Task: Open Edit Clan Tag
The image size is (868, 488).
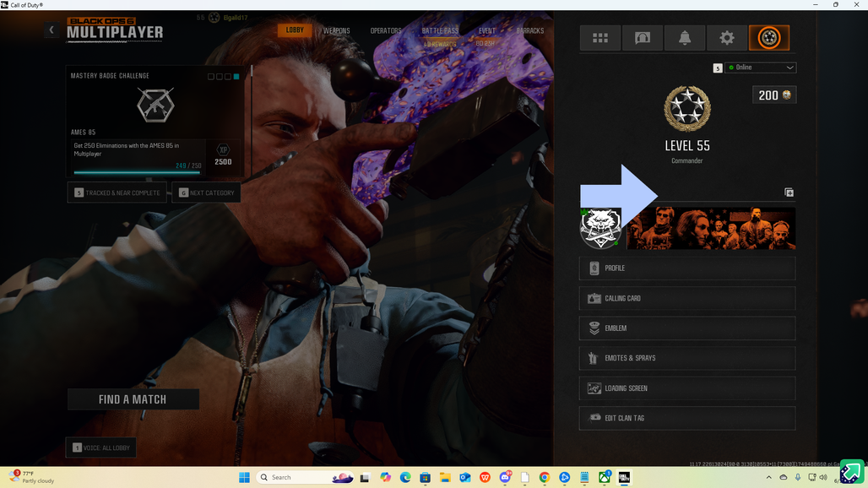Action: 687,418
